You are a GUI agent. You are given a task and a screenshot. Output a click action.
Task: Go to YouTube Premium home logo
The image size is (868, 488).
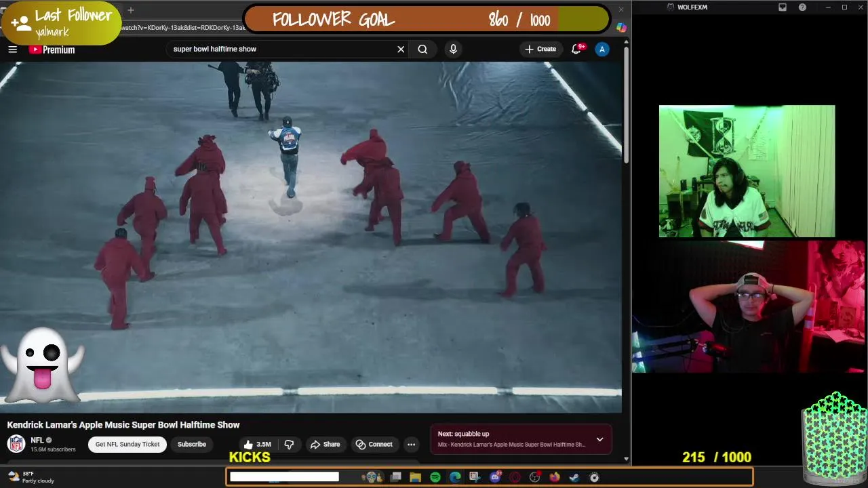coord(52,49)
